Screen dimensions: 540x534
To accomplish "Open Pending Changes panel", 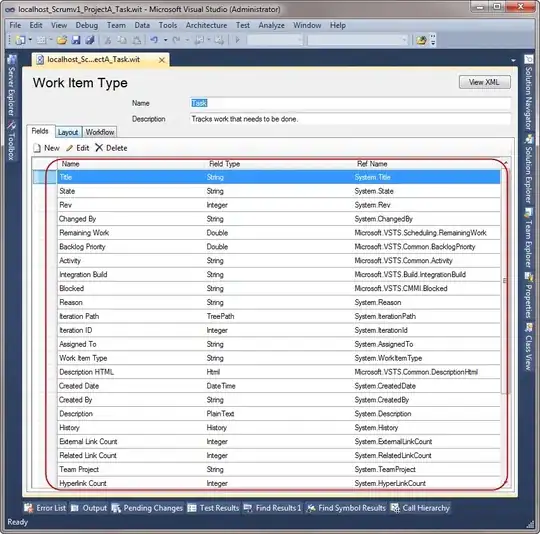I will (x=147, y=508).
